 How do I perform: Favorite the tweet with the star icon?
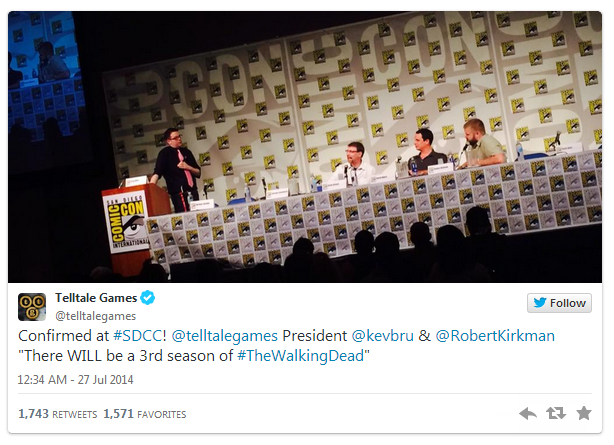pyautogui.click(x=584, y=413)
